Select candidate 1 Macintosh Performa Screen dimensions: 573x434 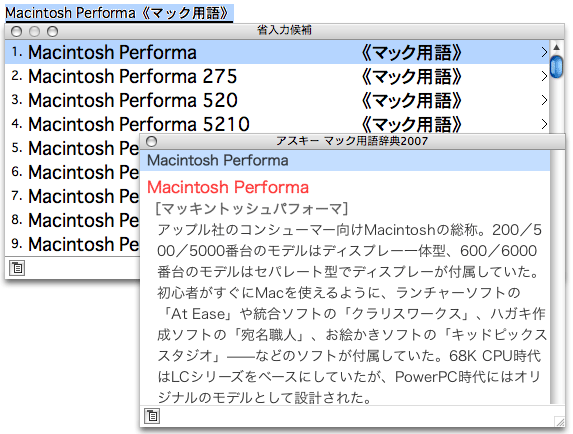[x=277, y=52]
